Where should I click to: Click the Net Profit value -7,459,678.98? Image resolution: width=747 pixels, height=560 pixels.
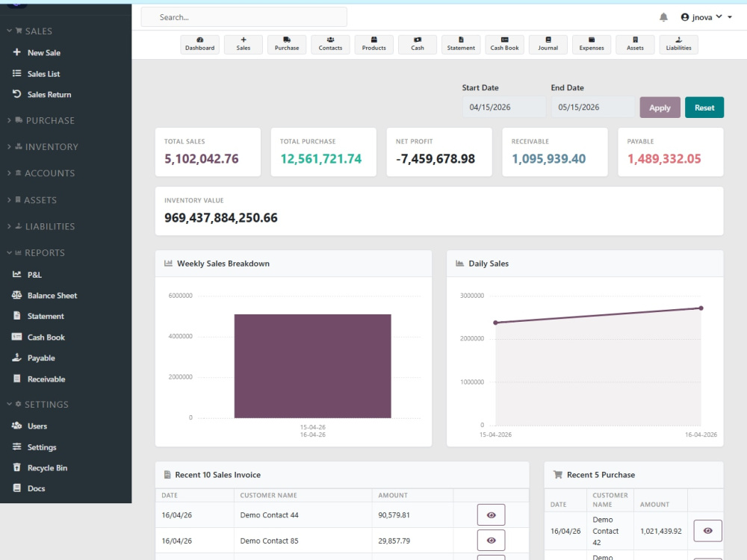[x=436, y=158]
